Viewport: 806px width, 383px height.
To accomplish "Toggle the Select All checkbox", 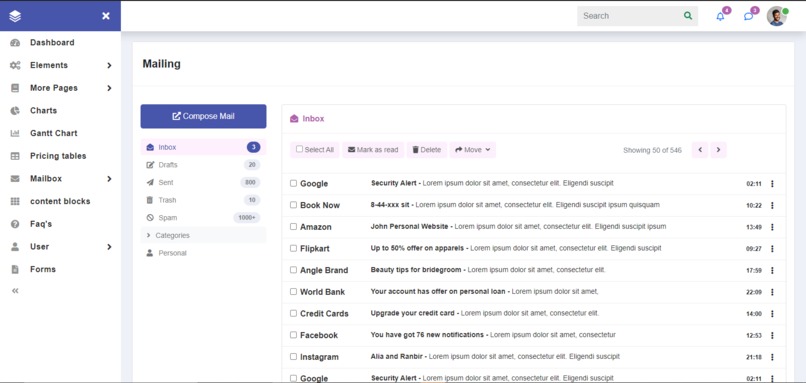I will [x=299, y=150].
